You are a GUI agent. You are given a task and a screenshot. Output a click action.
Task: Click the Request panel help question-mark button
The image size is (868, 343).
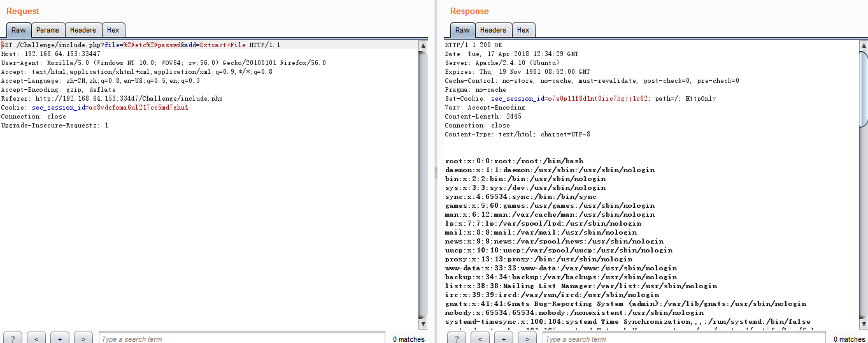coord(13,339)
